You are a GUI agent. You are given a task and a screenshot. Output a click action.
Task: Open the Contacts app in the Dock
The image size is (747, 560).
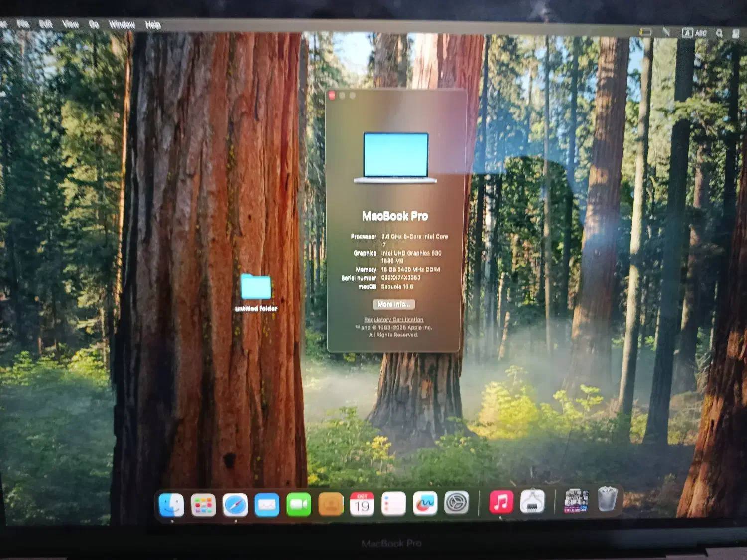[x=331, y=505]
